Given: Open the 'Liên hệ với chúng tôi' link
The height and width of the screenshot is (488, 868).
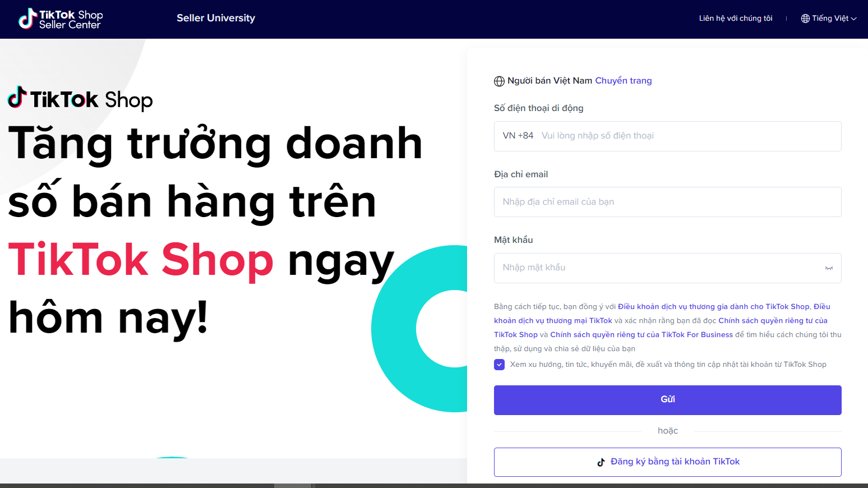Looking at the screenshot, I should [736, 19].
